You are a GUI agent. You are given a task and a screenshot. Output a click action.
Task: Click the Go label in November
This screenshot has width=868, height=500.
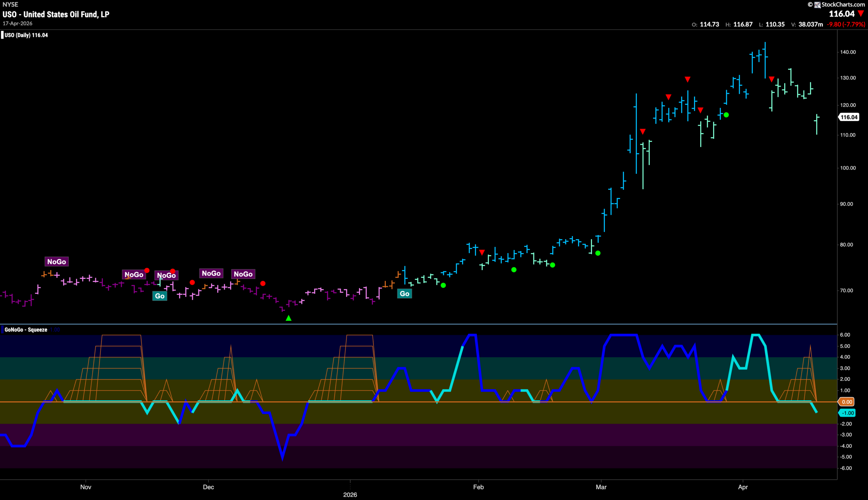(x=160, y=296)
